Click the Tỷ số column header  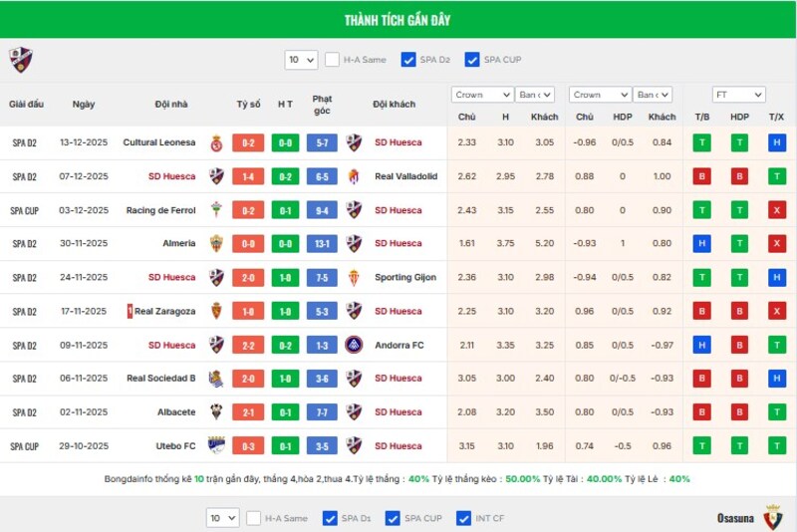pyautogui.click(x=248, y=104)
